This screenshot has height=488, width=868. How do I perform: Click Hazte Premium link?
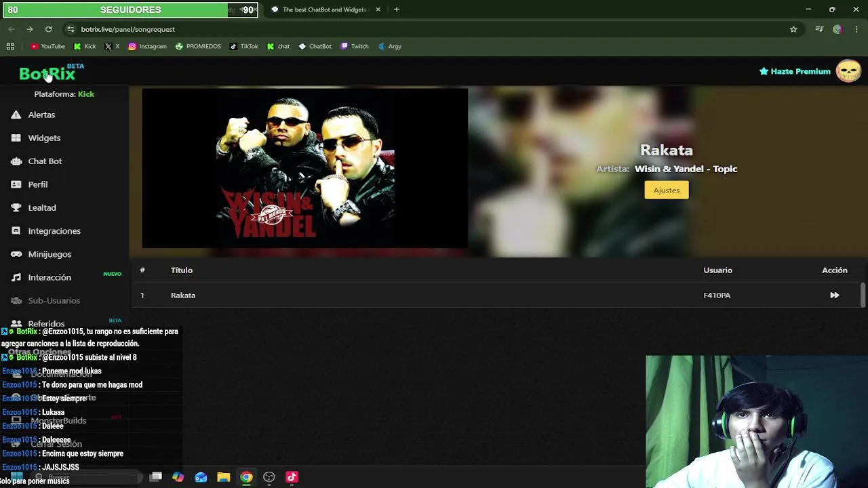(795, 71)
